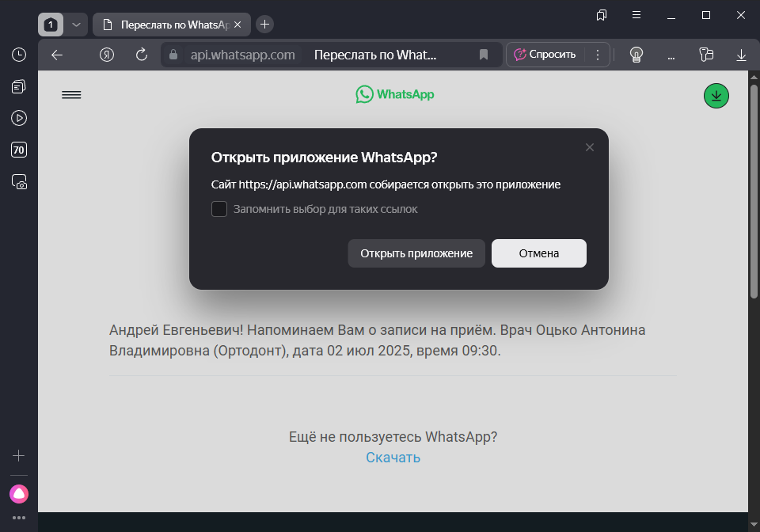Open browser downloads arrow in toolbar
Screen dimensions: 760x532
point(741,55)
